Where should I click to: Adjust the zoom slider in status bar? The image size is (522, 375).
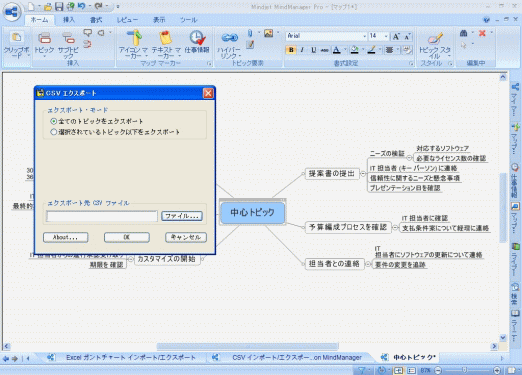point(464,370)
